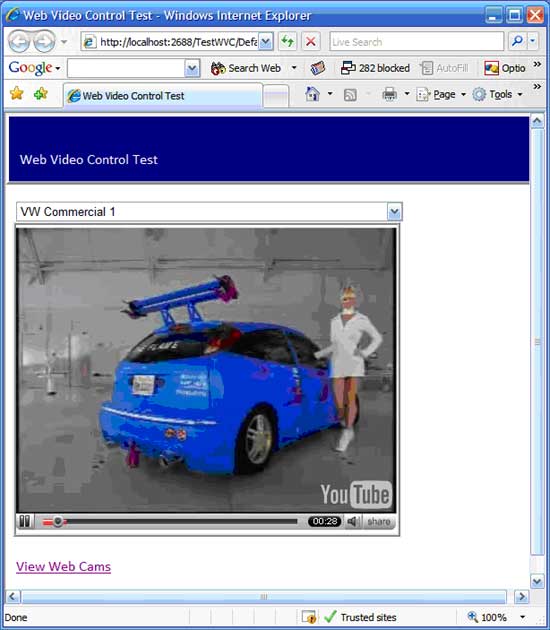Open the Page menu
Viewport: 550px width, 630px height.
[441, 95]
